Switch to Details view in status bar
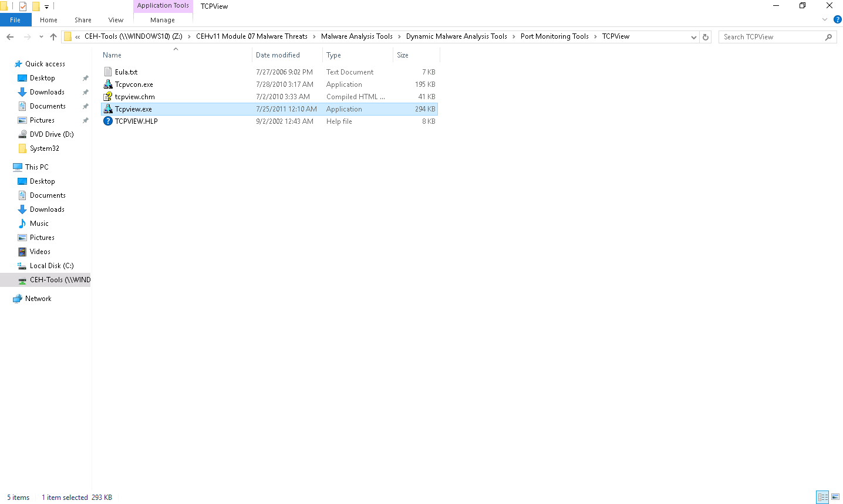 pos(823,497)
